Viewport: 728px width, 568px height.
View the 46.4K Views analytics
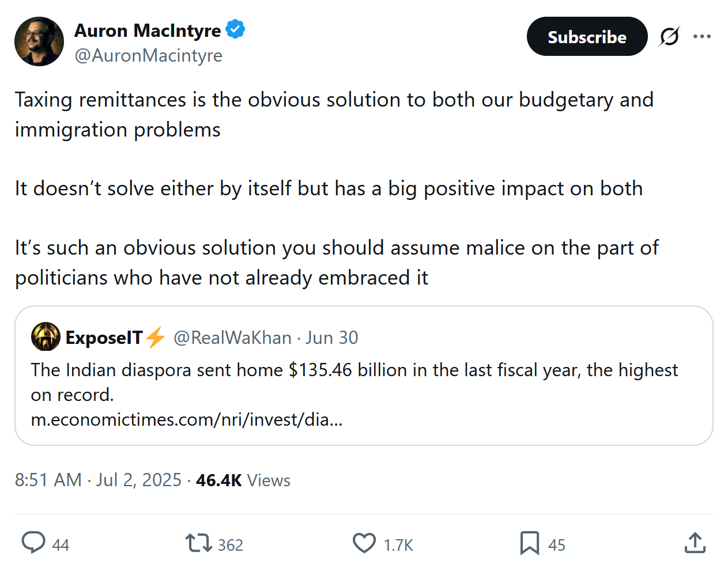pyautogui.click(x=243, y=480)
